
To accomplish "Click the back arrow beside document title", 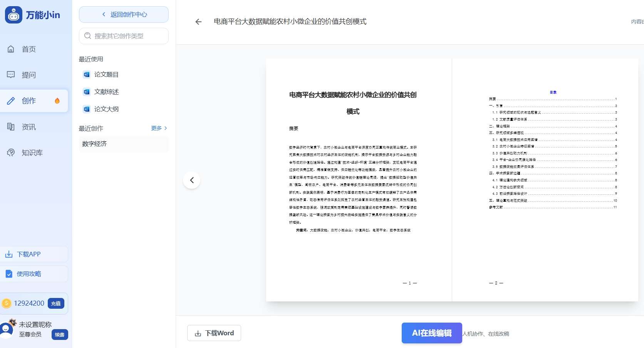I will 198,22.
